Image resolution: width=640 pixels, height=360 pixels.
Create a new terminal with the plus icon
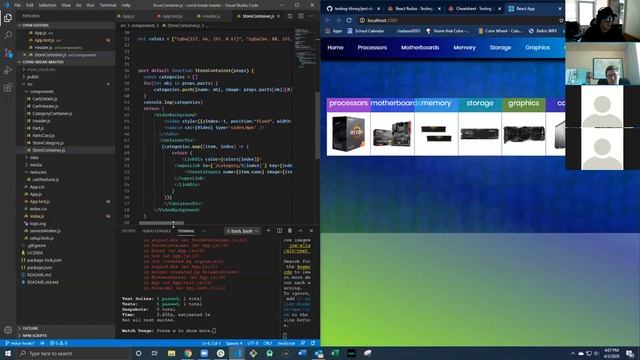[268, 231]
